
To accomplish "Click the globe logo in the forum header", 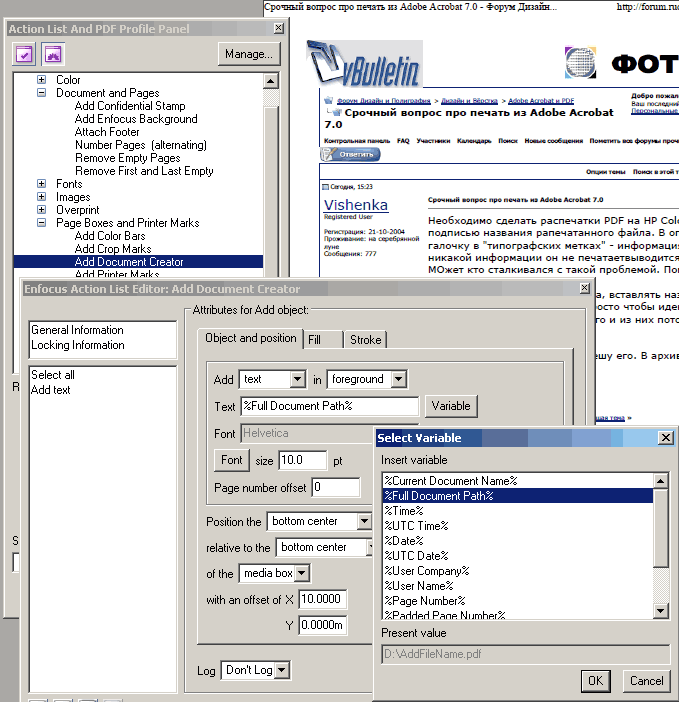I will pyautogui.click(x=581, y=63).
